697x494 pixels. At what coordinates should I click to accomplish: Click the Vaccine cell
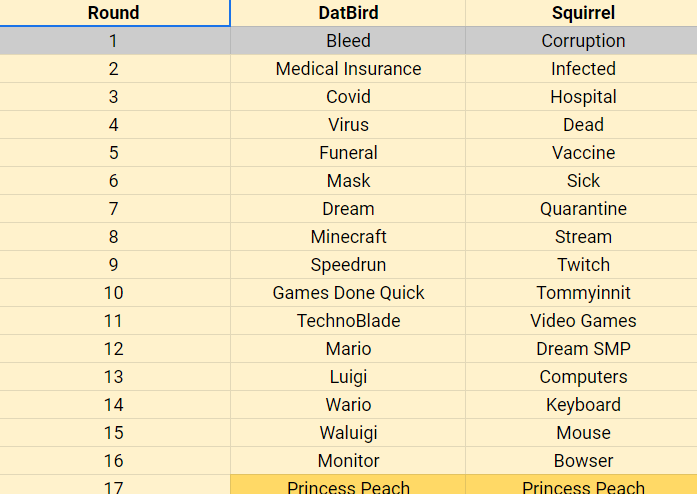pyautogui.click(x=581, y=153)
